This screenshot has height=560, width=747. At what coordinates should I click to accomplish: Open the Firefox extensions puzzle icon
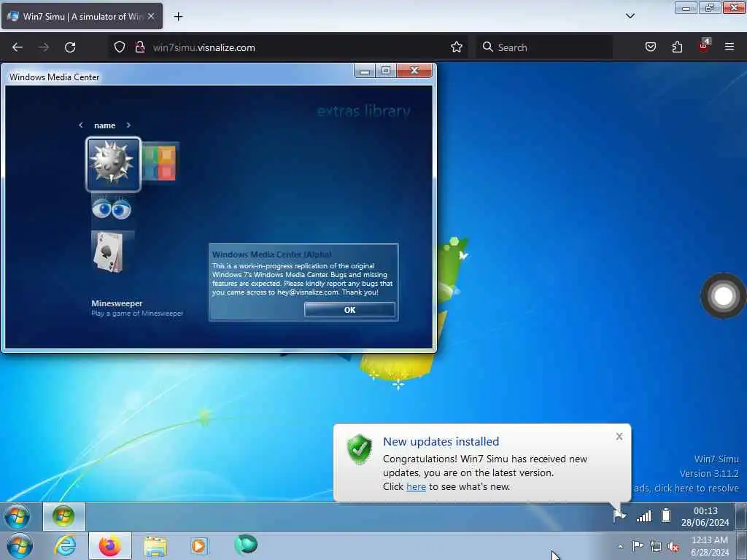pyautogui.click(x=677, y=47)
